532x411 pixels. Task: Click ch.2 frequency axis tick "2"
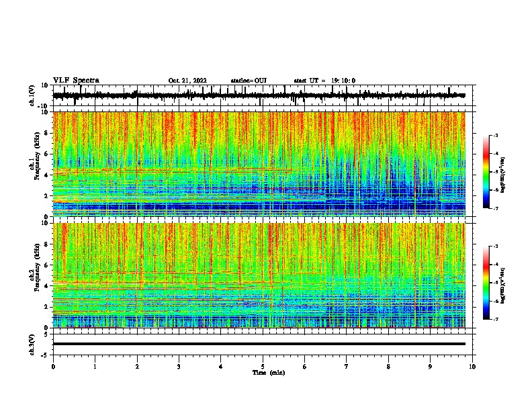(x=46, y=307)
